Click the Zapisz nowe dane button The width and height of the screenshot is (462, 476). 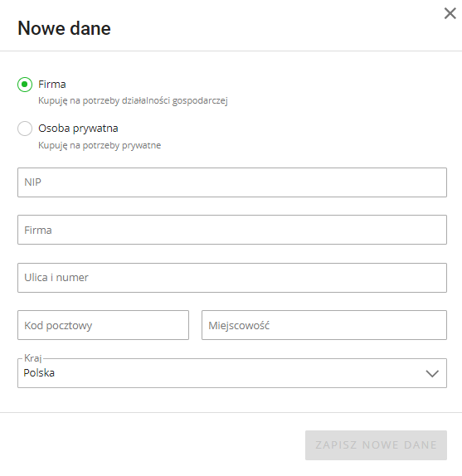(376, 445)
